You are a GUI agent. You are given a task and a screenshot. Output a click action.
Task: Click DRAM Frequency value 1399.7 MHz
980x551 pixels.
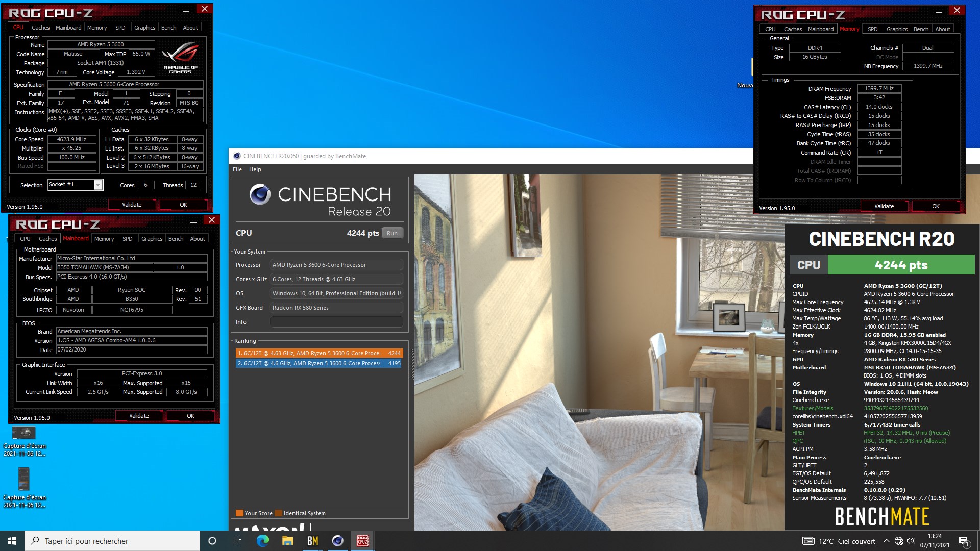[879, 88]
